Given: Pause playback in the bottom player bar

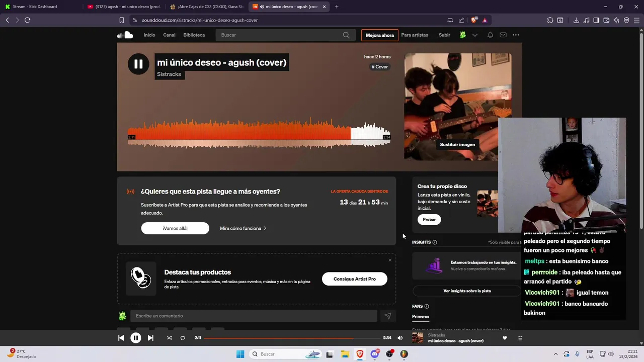Looking at the screenshot, I should tap(136, 338).
